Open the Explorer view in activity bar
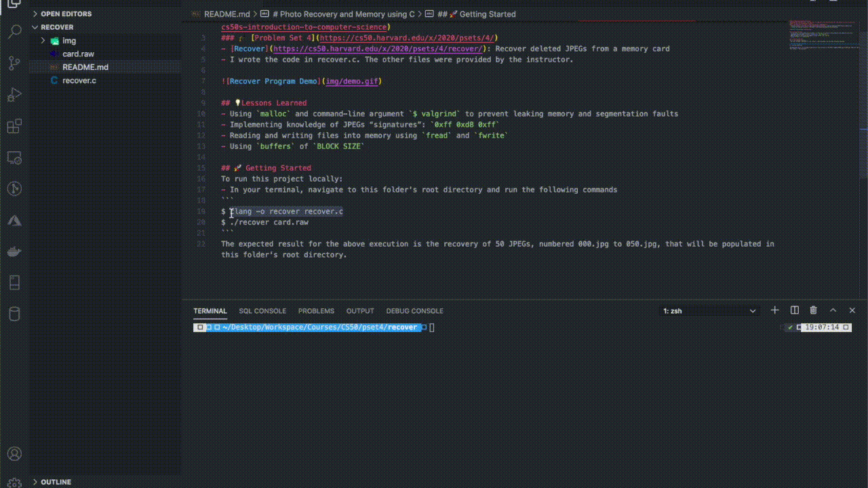Viewport: 868px width, 488px height. [14, 4]
